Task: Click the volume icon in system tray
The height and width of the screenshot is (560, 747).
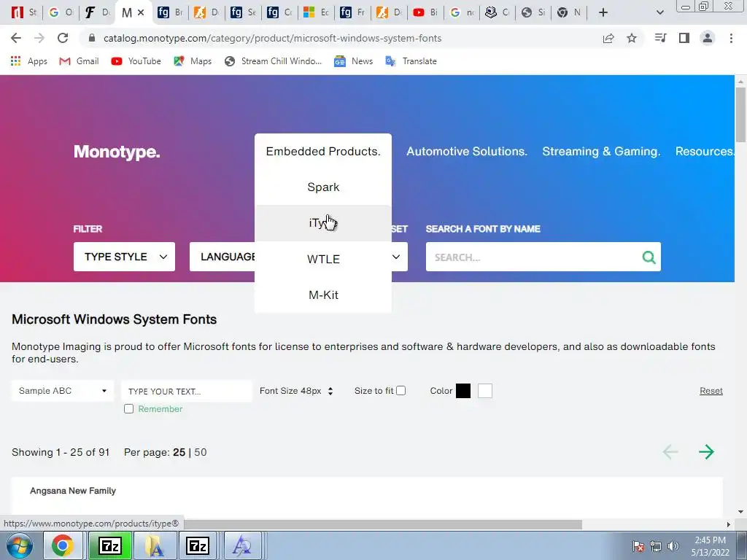Action: click(x=673, y=546)
